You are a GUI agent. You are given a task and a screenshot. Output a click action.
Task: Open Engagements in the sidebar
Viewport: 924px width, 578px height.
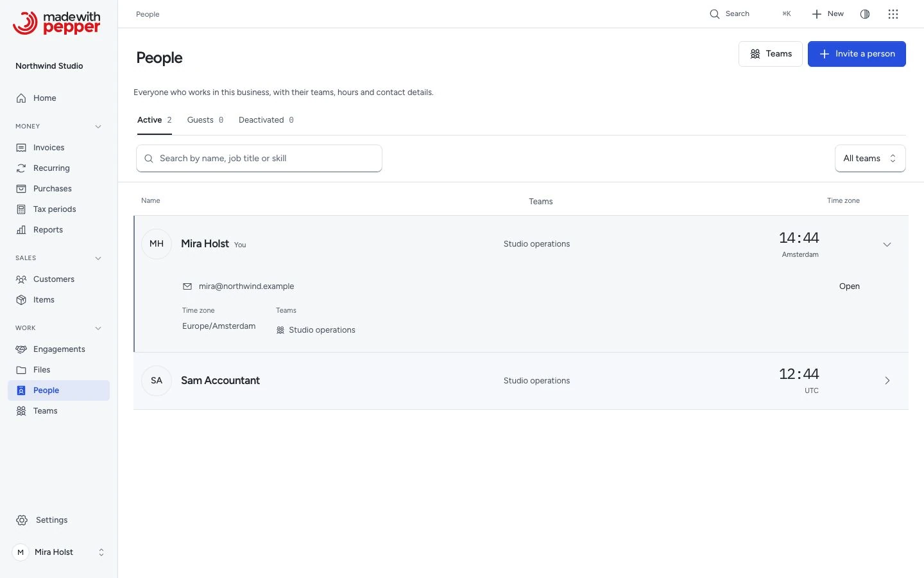tap(58, 349)
